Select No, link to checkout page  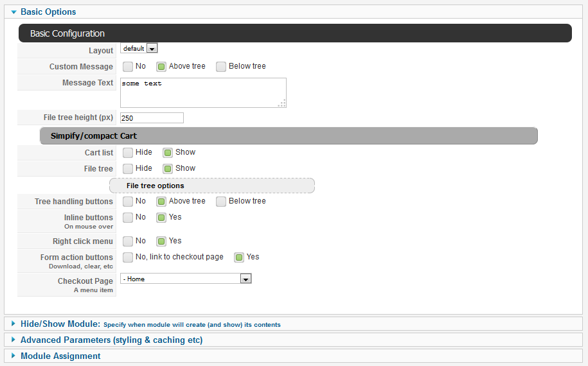coord(128,257)
